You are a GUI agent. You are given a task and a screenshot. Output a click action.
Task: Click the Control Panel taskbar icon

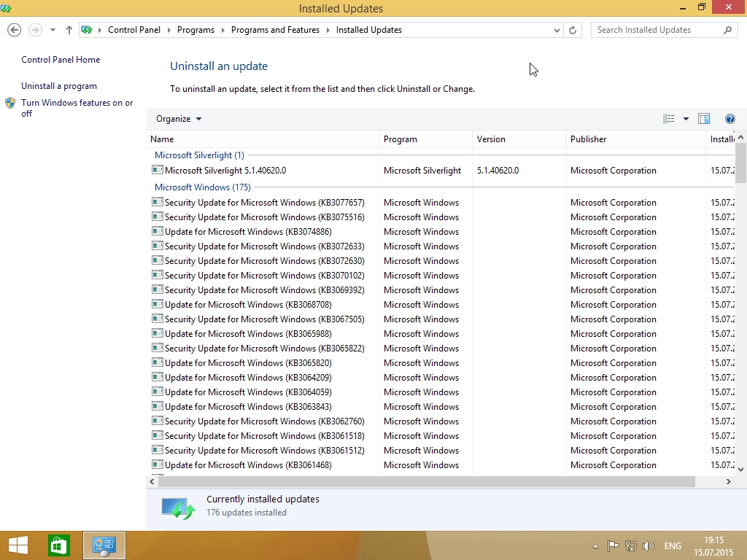tap(104, 545)
